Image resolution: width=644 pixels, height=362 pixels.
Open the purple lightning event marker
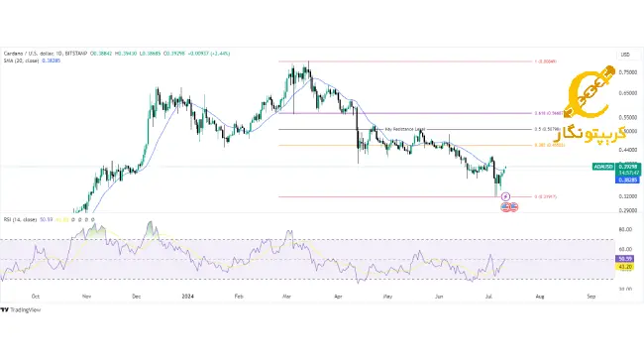click(505, 197)
